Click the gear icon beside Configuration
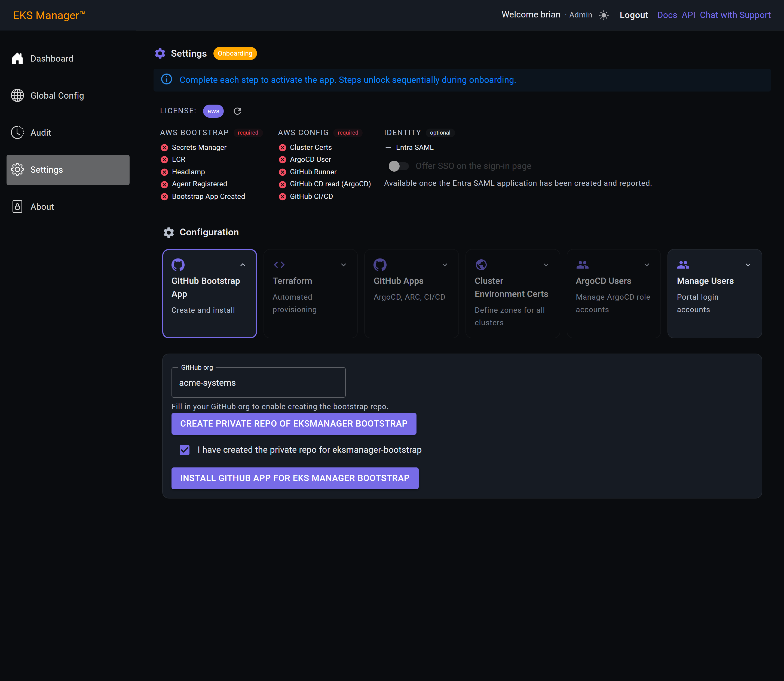This screenshot has height=681, width=784. click(x=169, y=232)
